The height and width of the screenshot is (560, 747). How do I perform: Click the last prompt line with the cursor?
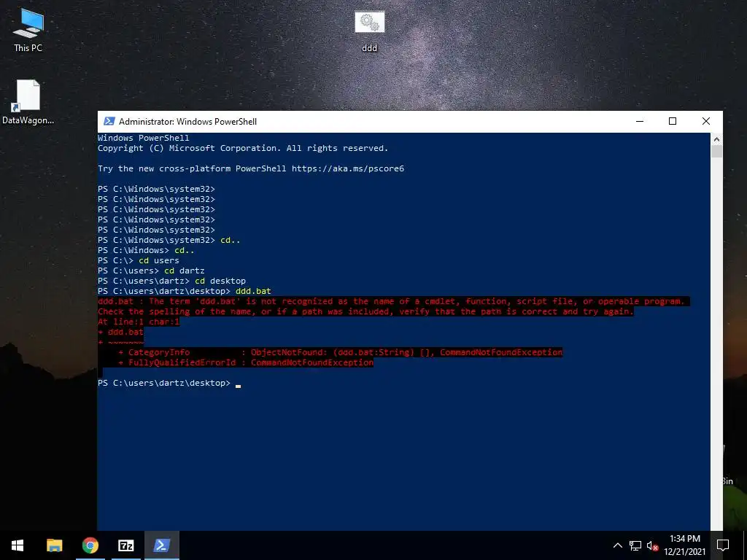point(169,383)
